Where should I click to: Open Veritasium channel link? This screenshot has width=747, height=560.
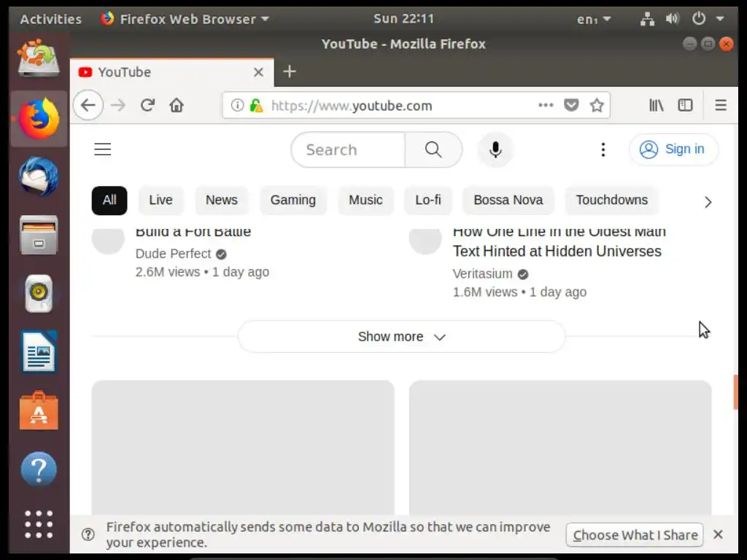pos(483,274)
